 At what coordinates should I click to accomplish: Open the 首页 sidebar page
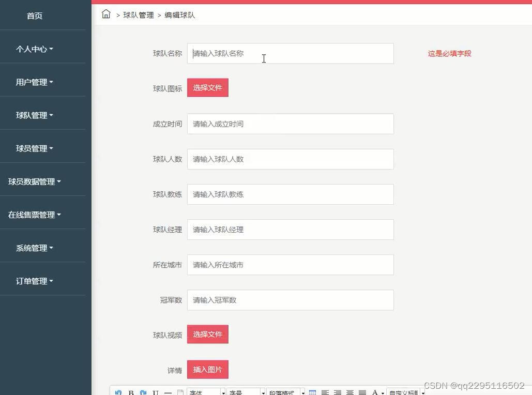pyautogui.click(x=34, y=16)
